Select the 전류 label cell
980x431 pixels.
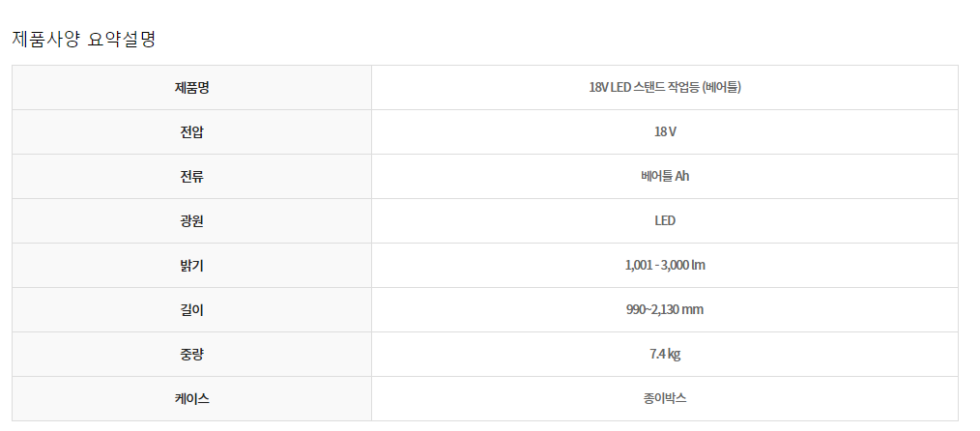point(192,177)
